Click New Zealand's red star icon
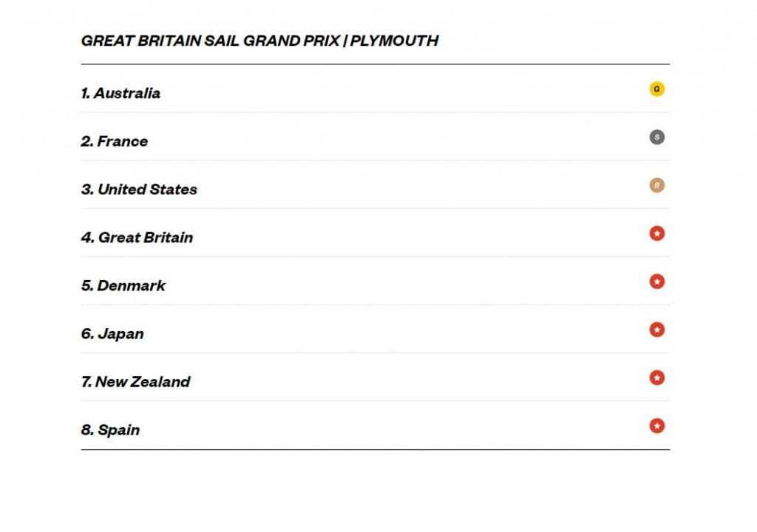Screen dimensions: 757x532 click(x=656, y=378)
